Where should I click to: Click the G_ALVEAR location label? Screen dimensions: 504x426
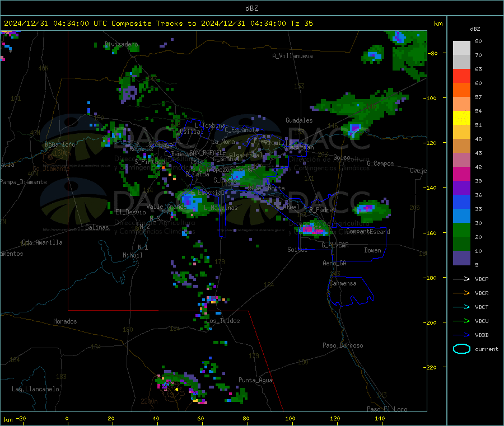335,245
